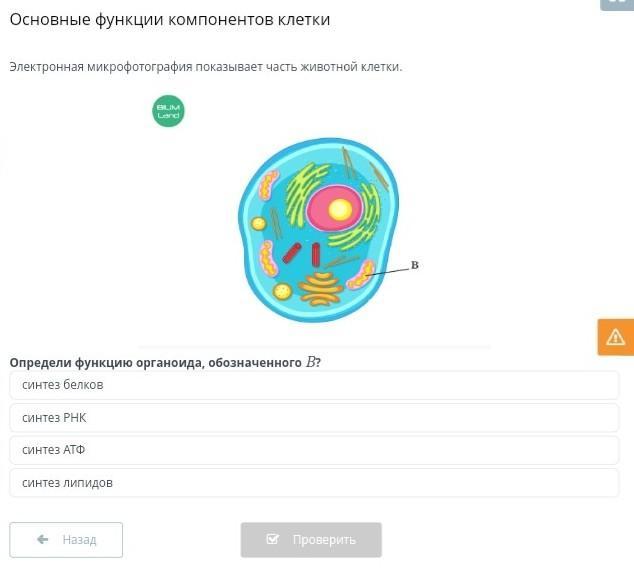The height and width of the screenshot is (577, 634).
Task: Choose the answer синтез липидов
Action: (314, 483)
